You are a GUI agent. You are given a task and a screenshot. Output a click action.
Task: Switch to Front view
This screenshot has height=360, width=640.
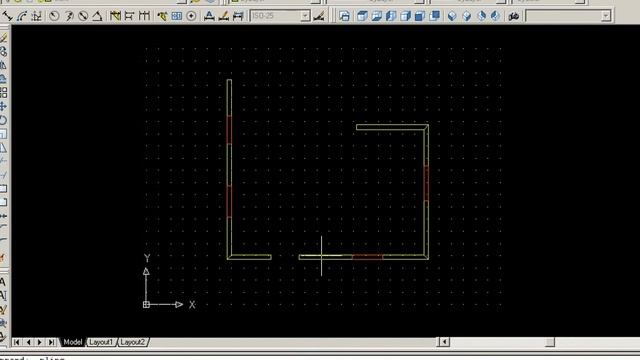[x=420, y=16]
